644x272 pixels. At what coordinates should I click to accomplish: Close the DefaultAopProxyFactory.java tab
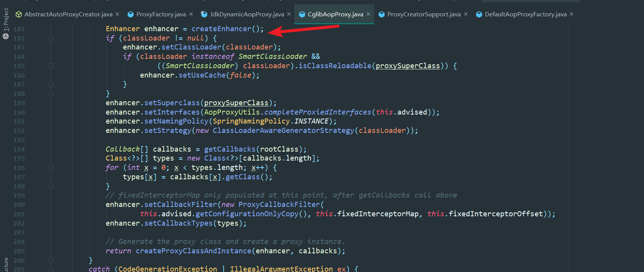pos(571,14)
